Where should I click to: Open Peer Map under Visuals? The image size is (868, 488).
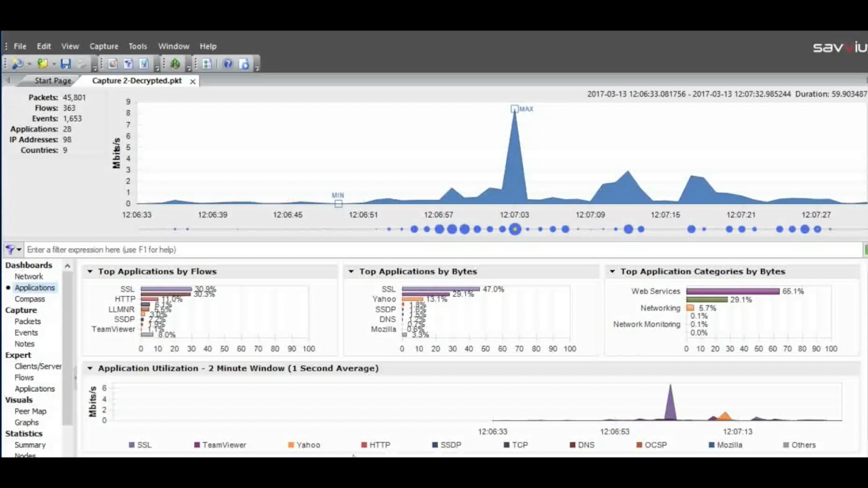click(x=31, y=411)
